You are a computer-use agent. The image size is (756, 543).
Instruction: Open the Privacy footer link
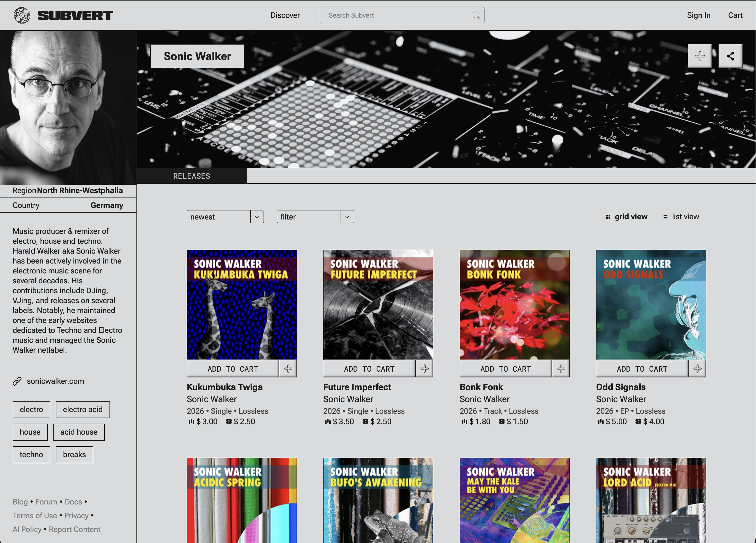coord(76,516)
